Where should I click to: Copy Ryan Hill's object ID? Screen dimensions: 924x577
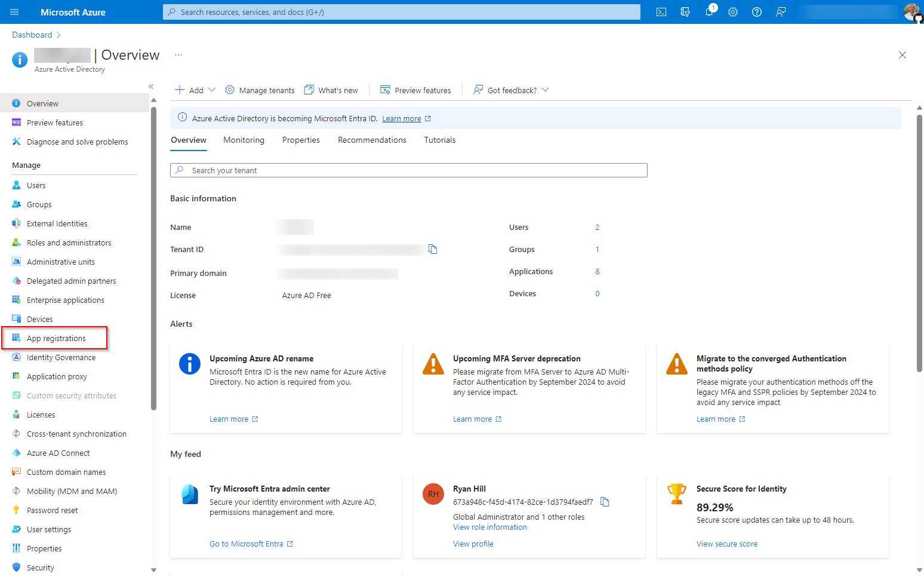[x=605, y=502]
